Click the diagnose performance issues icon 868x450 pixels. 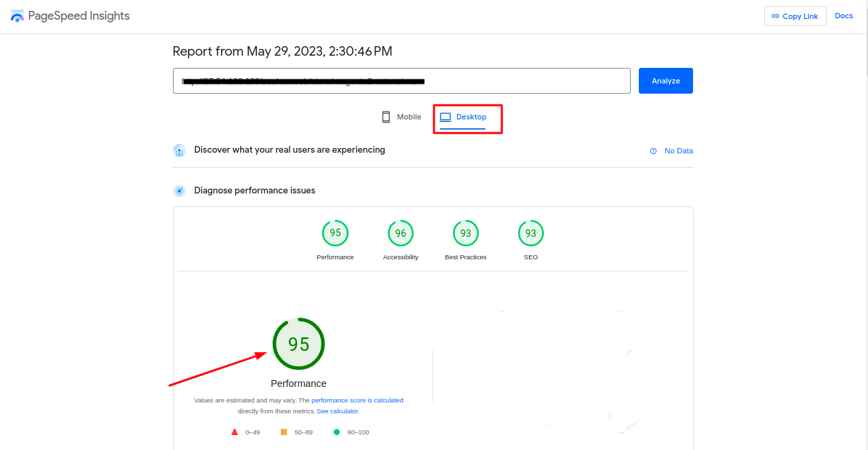179,191
